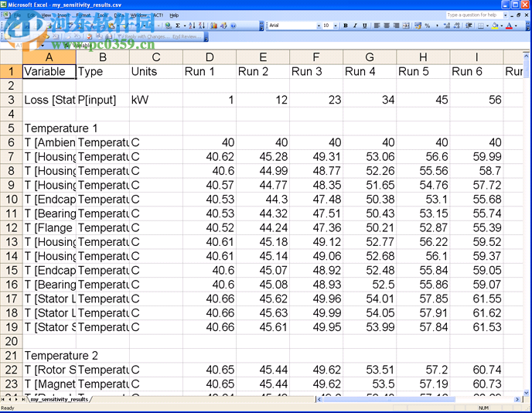Select row 17 header
532x413 pixels.
(11, 299)
